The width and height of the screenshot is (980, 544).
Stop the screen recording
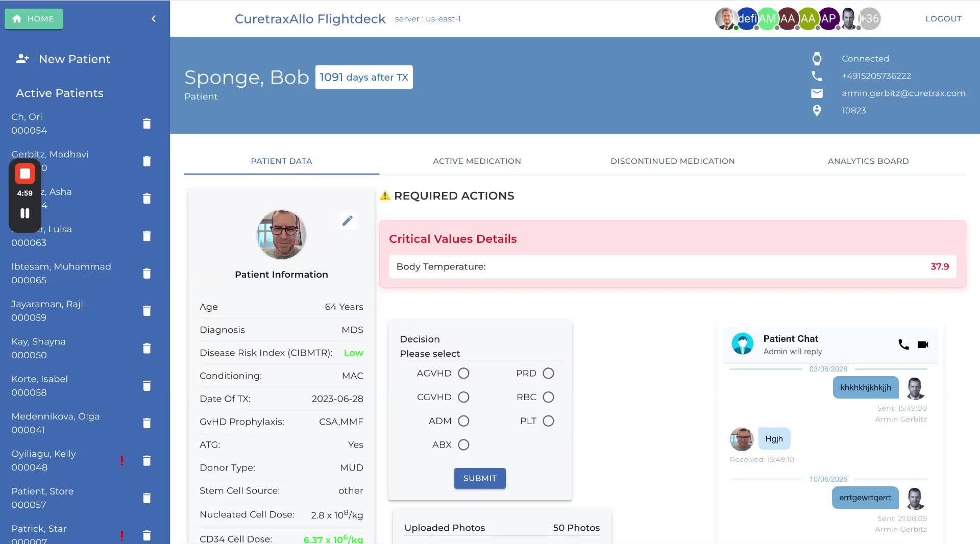24,174
